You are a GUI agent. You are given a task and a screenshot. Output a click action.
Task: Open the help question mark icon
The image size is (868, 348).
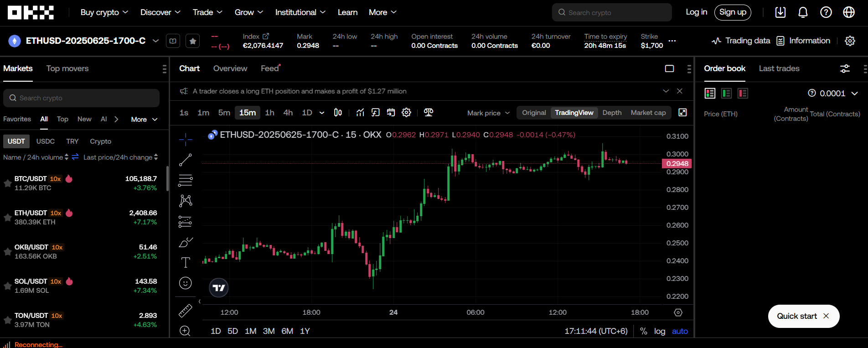pos(826,12)
